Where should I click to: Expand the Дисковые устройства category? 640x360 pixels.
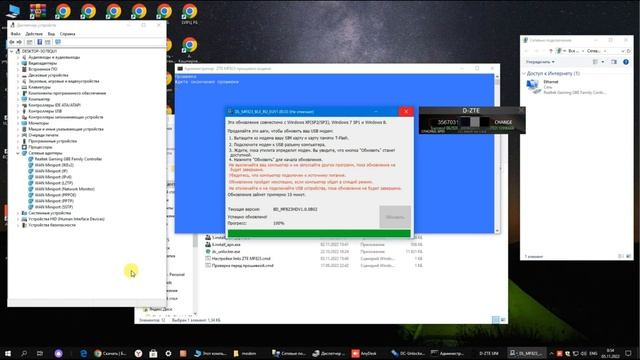pos(18,75)
